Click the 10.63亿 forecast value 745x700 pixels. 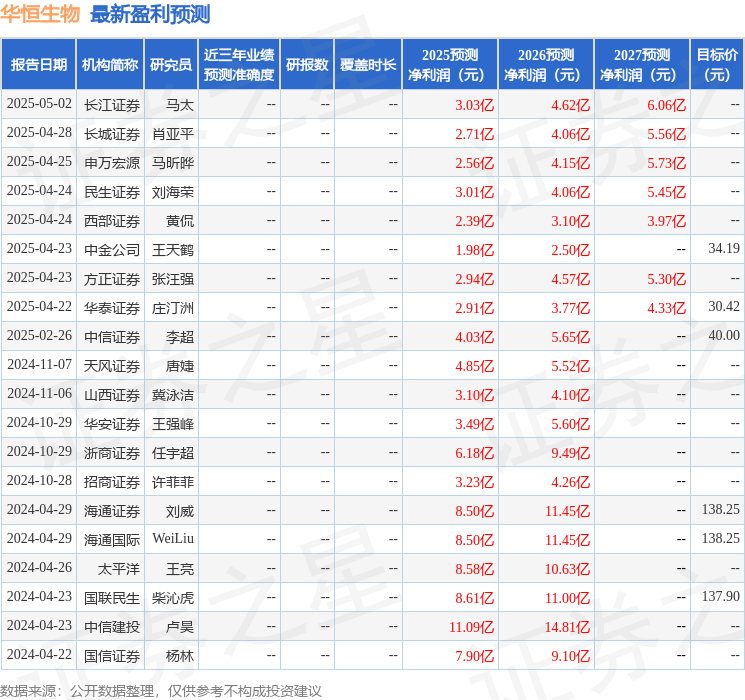(x=567, y=569)
